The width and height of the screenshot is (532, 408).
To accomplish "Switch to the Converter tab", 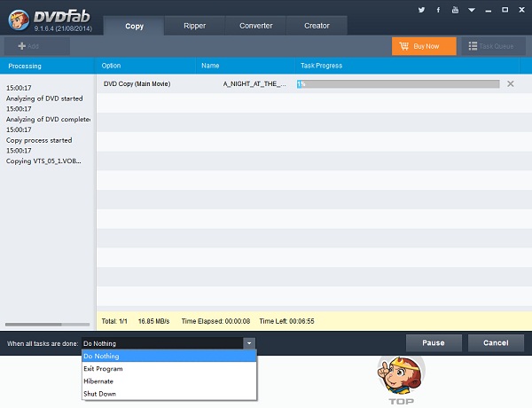I will pyautogui.click(x=256, y=26).
